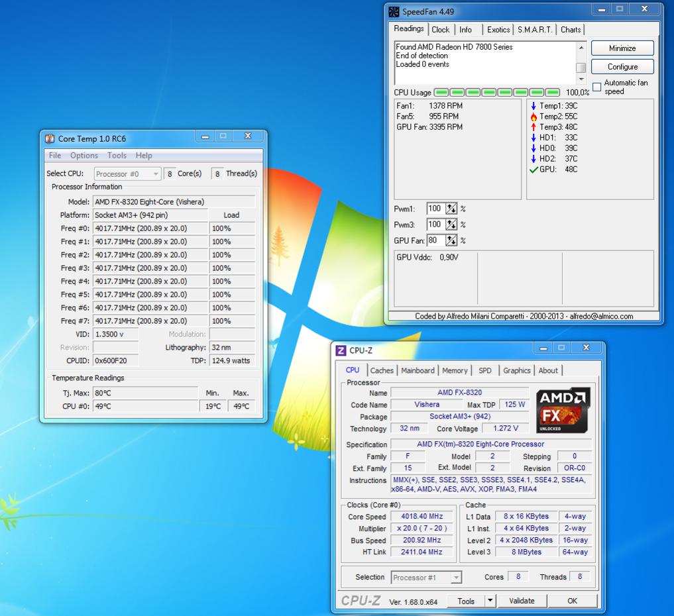Open the Processor Selection dropdown in CPU-Z
Viewport: 674px width, 616px height.
tap(427, 578)
